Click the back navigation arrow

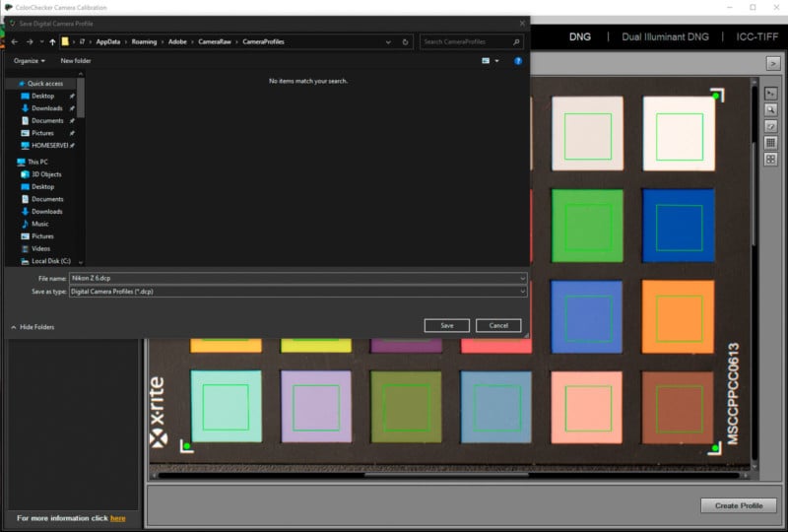pyautogui.click(x=15, y=42)
